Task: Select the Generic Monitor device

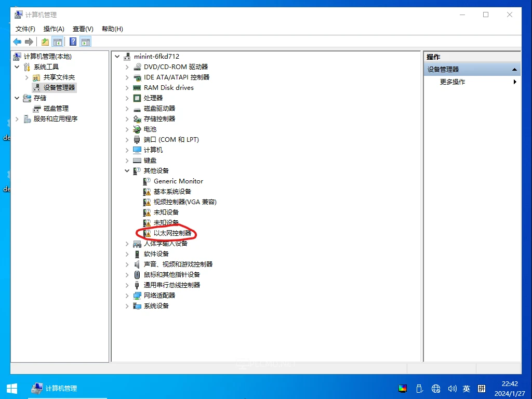Action: (179, 181)
